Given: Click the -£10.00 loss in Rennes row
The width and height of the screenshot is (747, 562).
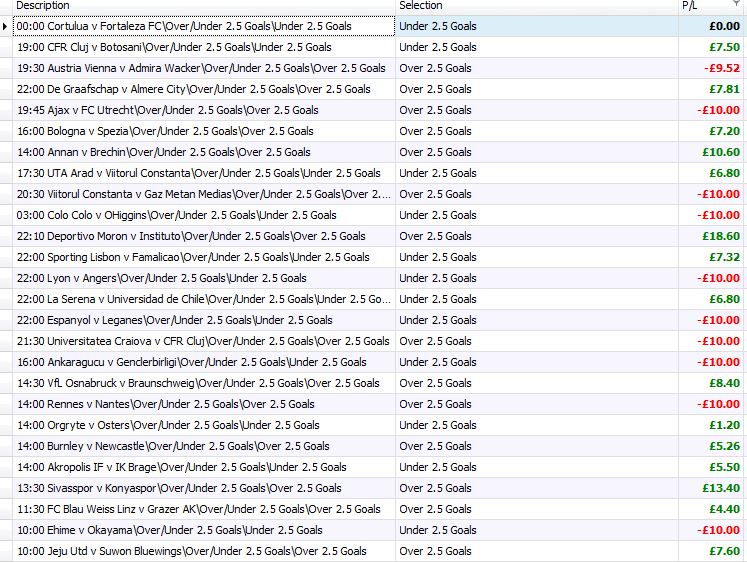Looking at the screenshot, I should 718,404.
